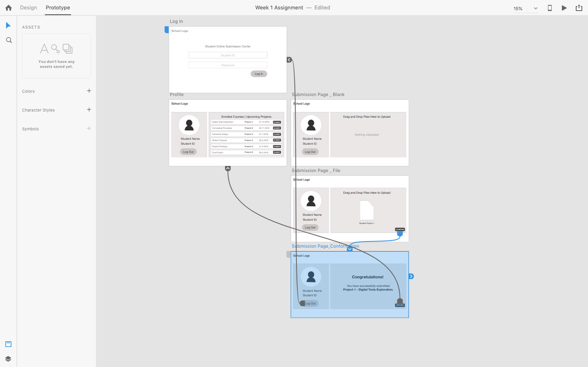588x367 pixels.
Task: Add a new color with plus
Action: 89,91
